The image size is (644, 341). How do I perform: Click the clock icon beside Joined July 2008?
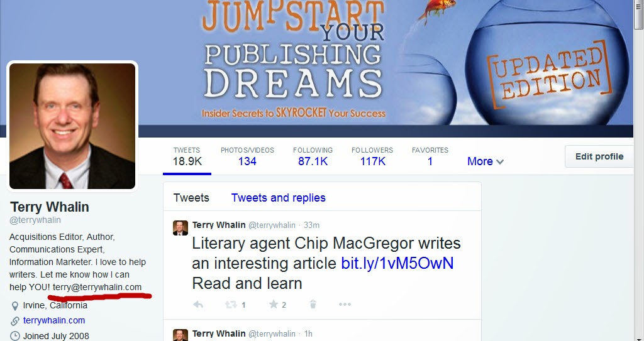15,336
